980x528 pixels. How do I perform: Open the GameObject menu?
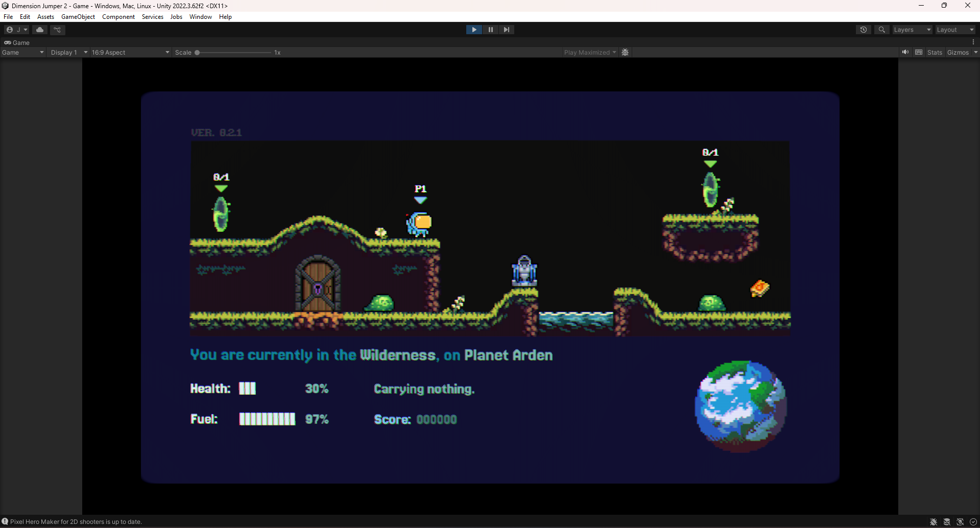coord(78,17)
